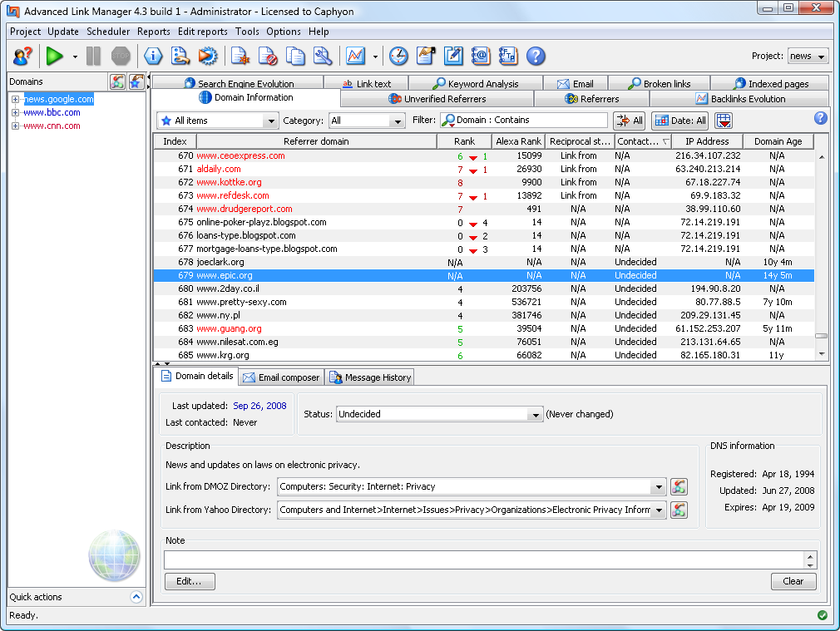Click the new page with star icon
Screen dimensions: 840x631
tap(240, 56)
